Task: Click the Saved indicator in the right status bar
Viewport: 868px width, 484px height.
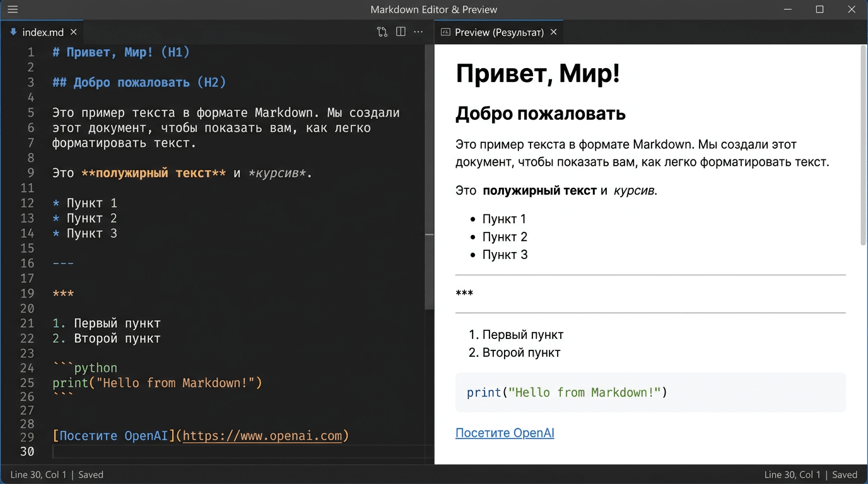Action: [x=845, y=475]
